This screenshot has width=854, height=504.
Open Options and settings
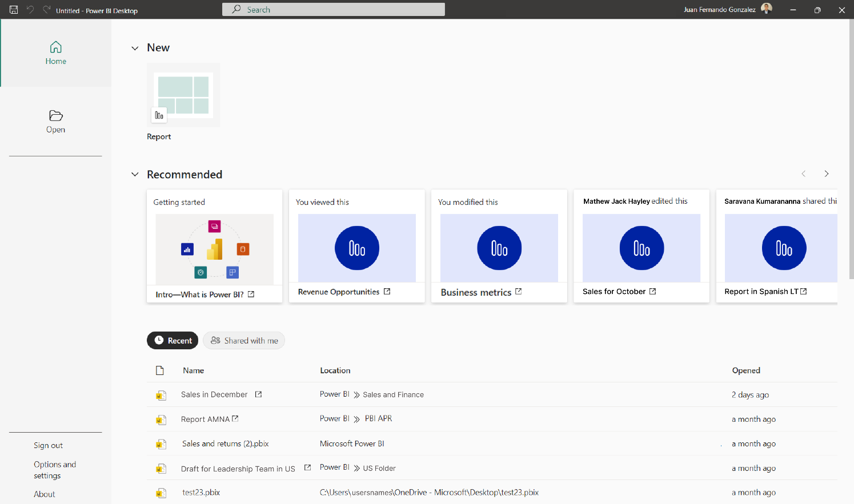[x=55, y=470]
